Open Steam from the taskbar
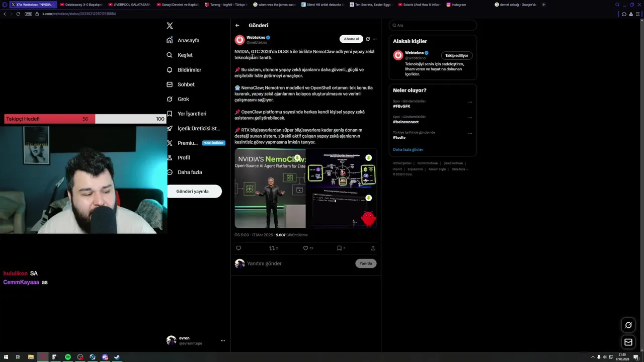The height and width of the screenshot is (362, 644). (117, 357)
